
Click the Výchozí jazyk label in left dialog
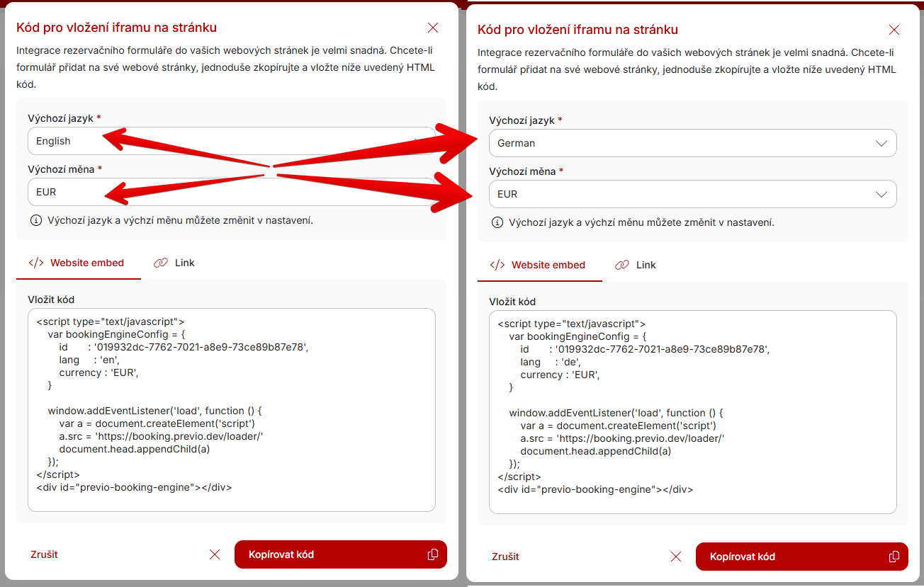pos(64,118)
